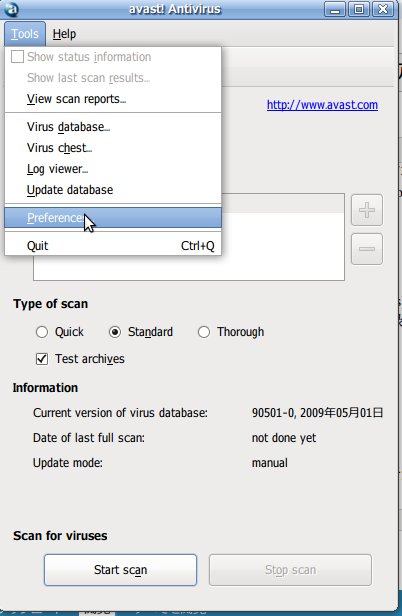402x616 pixels.
Task: Select the Quick scan radio button
Action: [x=42, y=332]
